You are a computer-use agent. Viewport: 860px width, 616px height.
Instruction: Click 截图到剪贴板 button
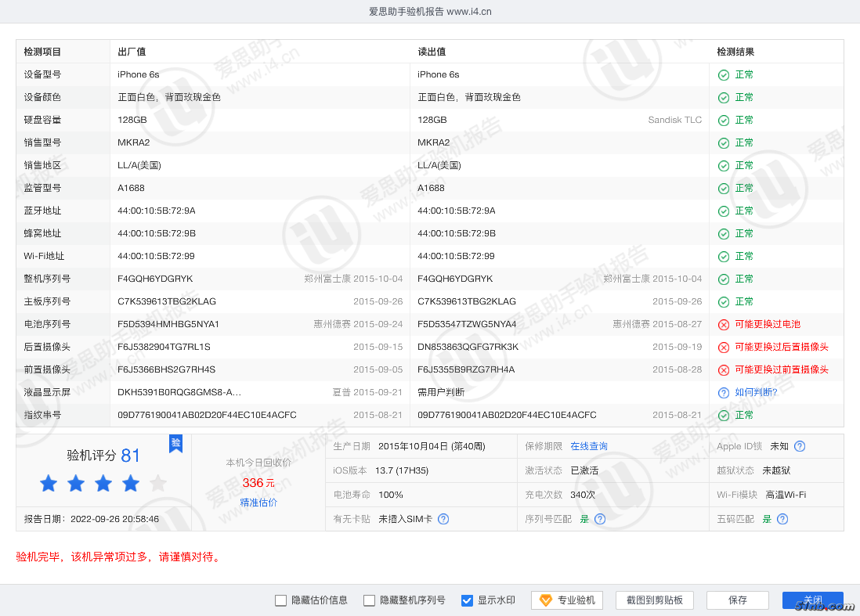(x=655, y=600)
